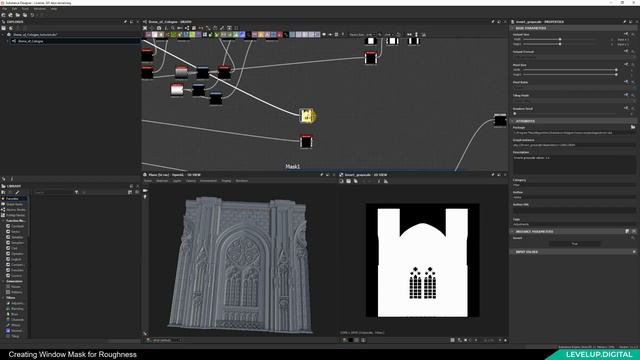Viewport: 640px width, 360px height.
Task: Toggle the Invert True button
Action: tap(574, 244)
